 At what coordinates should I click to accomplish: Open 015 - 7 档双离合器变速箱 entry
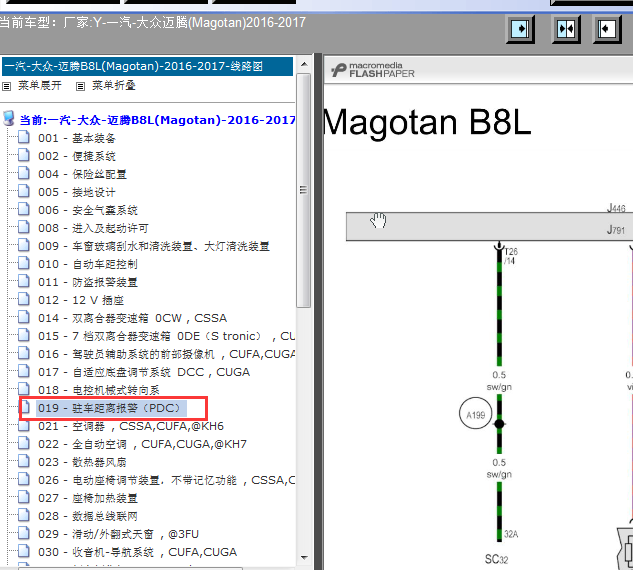[x=166, y=336]
